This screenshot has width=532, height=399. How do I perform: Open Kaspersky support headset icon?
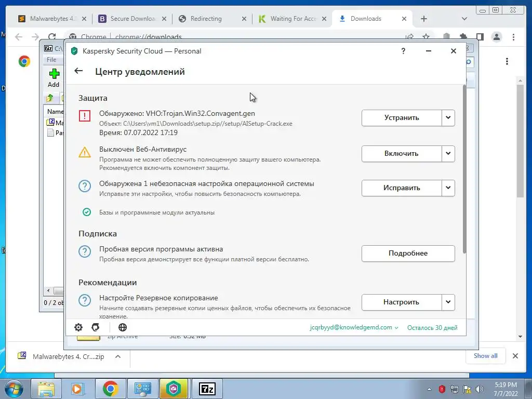click(x=96, y=327)
